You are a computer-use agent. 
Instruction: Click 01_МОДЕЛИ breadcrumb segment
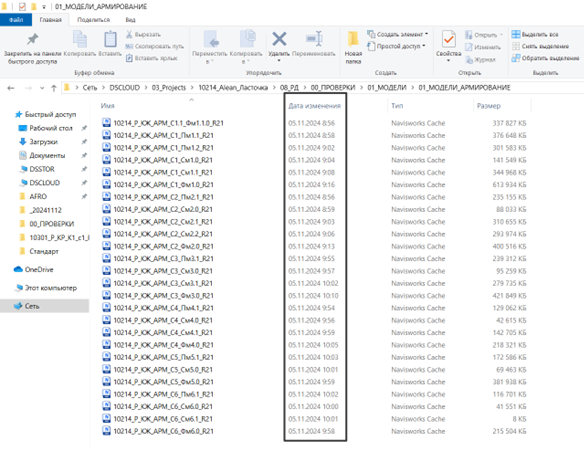tap(387, 88)
